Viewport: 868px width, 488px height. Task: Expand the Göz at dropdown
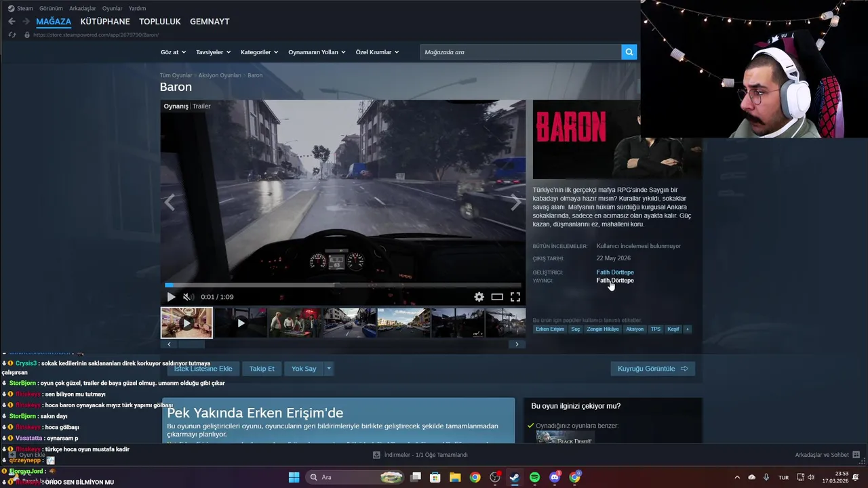pyautogui.click(x=173, y=52)
